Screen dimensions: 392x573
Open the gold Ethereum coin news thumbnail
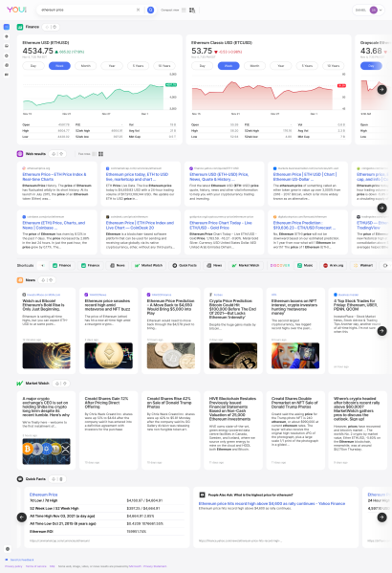pyautogui.click(x=108, y=356)
